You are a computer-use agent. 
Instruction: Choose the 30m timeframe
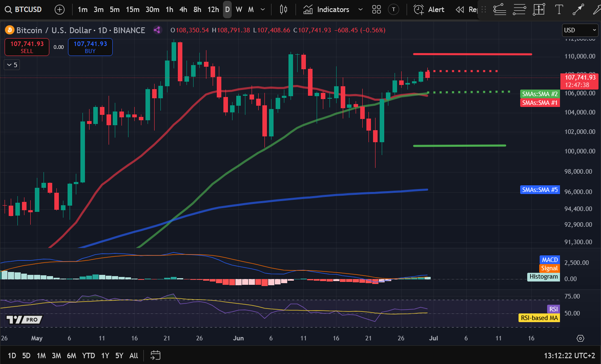[153, 9]
